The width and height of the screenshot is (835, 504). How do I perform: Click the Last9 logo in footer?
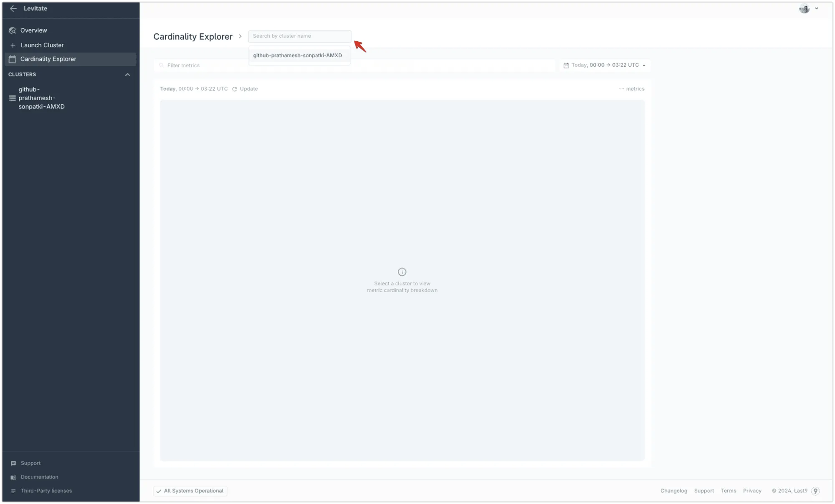815,491
